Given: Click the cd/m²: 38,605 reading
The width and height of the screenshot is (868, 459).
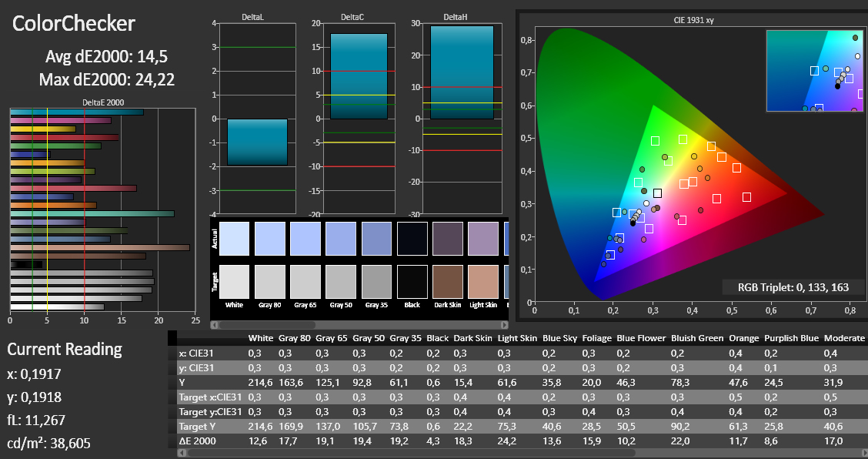Looking at the screenshot, I should tap(48, 444).
